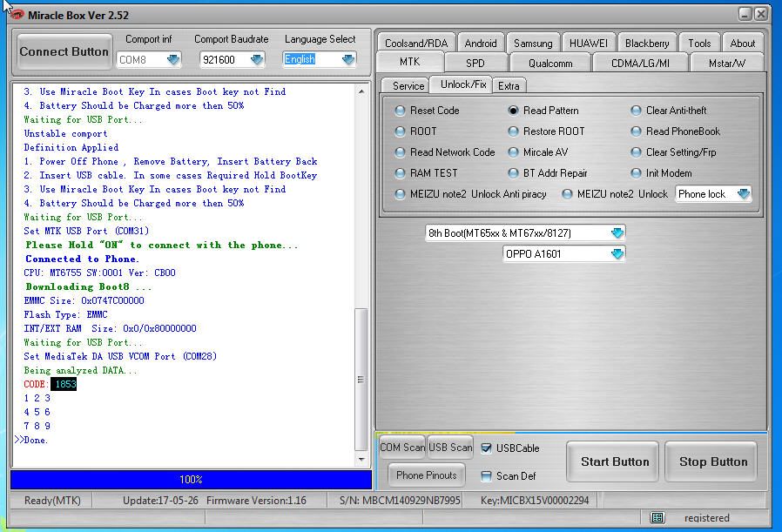Open the Language Select dropdown

click(x=348, y=60)
